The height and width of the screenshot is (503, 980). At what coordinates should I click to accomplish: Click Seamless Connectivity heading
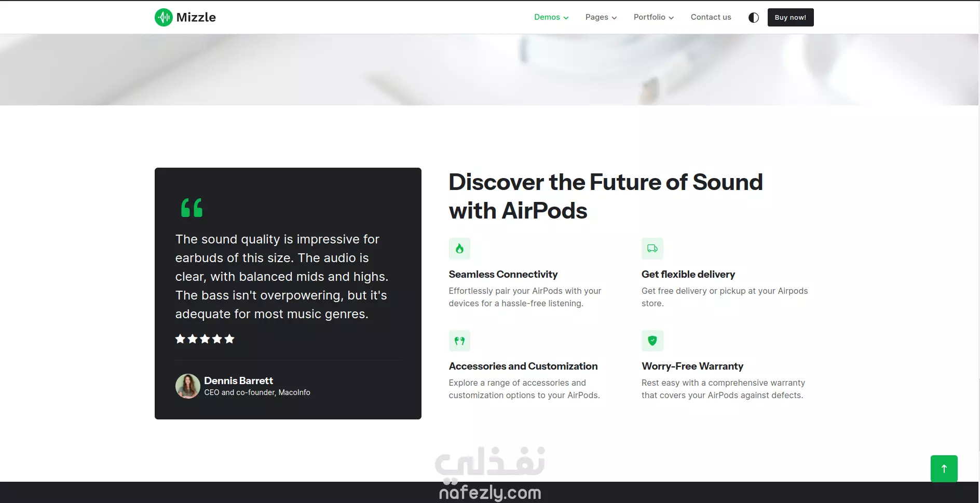tap(503, 274)
